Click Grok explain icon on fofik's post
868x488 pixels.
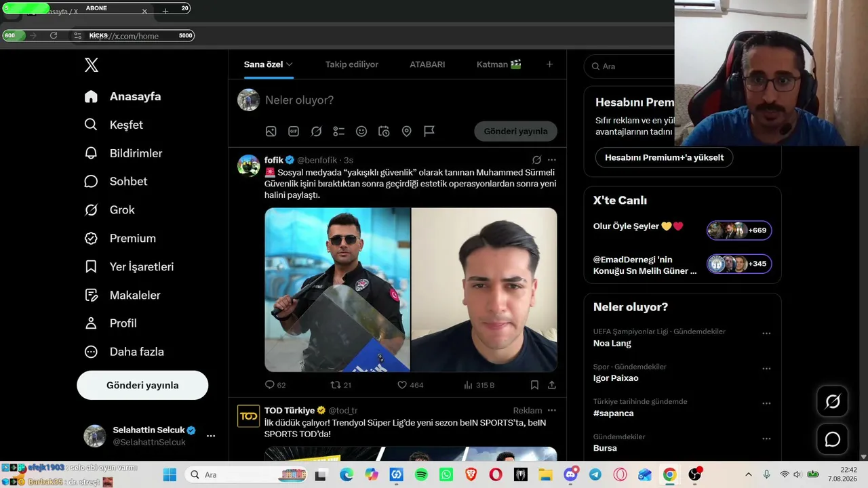tap(536, 160)
